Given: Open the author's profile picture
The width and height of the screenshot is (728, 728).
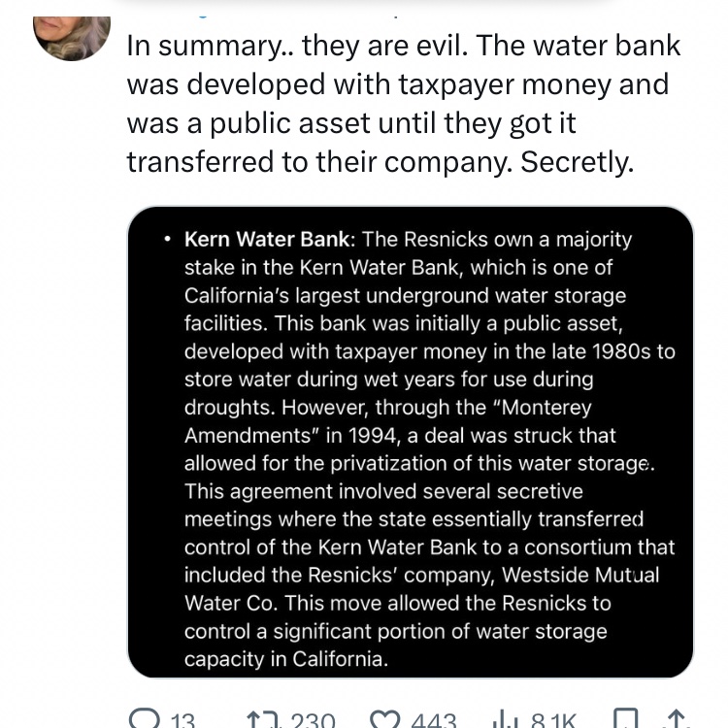Looking at the screenshot, I should pyautogui.click(x=72, y=38).
